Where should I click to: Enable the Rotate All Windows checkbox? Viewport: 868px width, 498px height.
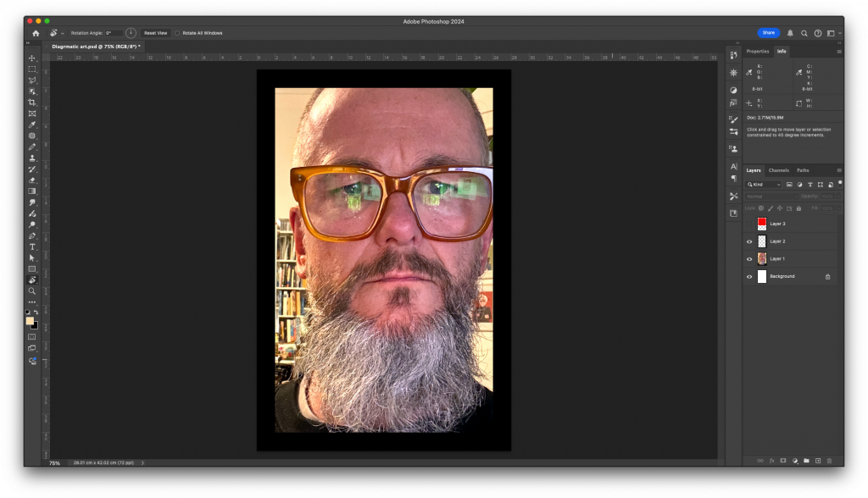click(177, 33)
